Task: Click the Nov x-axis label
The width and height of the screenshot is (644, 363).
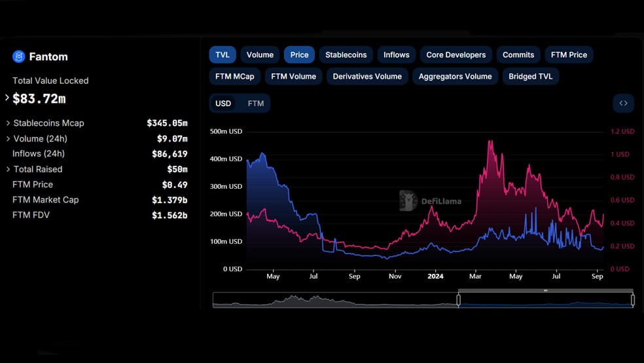Action: pyautogui.click(x=395, y=277)
